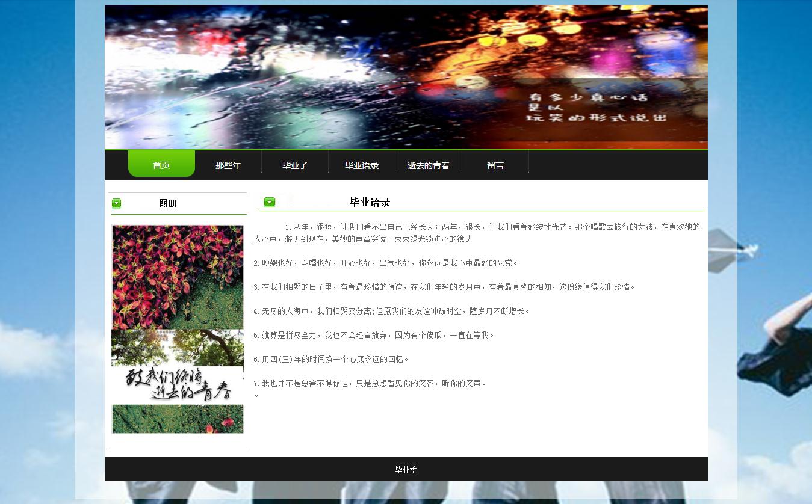View the 致我们终将逝去的青春 calligraphy picture
The height and width of the screenshot is (504, 812).
pyautogui.click(x=178, y=379)
